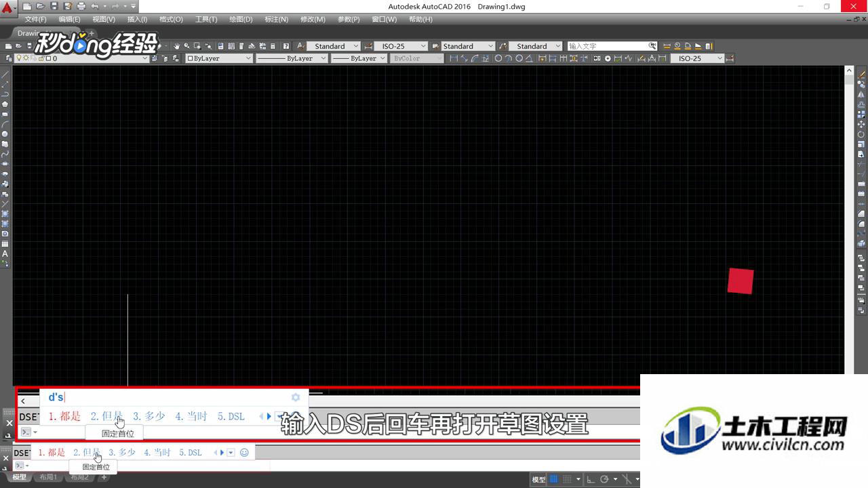Click Open file icon in quick access toolbar
Image resolution: width=868 pixels, height=488 pixels.
(x=41, y=6)
